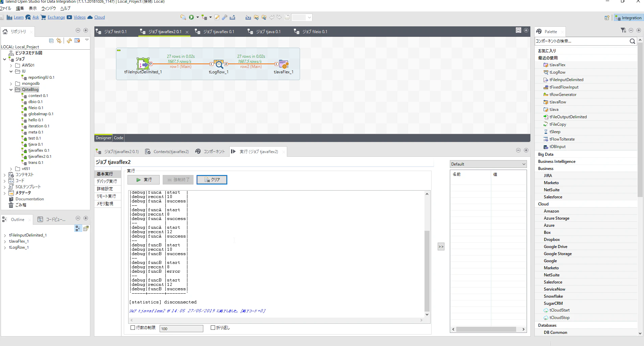Minimize the Outline panel

pyautogui.click(x=78, y=218)
